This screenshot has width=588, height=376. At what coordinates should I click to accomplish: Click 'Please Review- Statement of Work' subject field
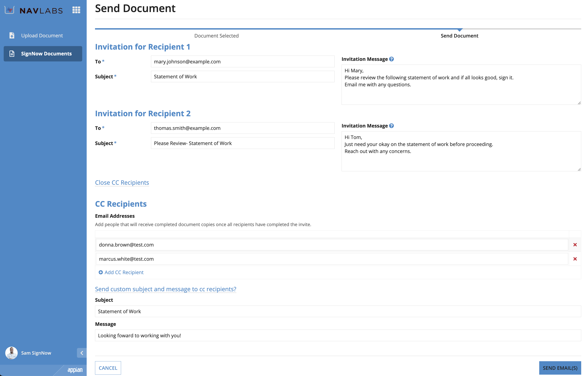point(243,143)
